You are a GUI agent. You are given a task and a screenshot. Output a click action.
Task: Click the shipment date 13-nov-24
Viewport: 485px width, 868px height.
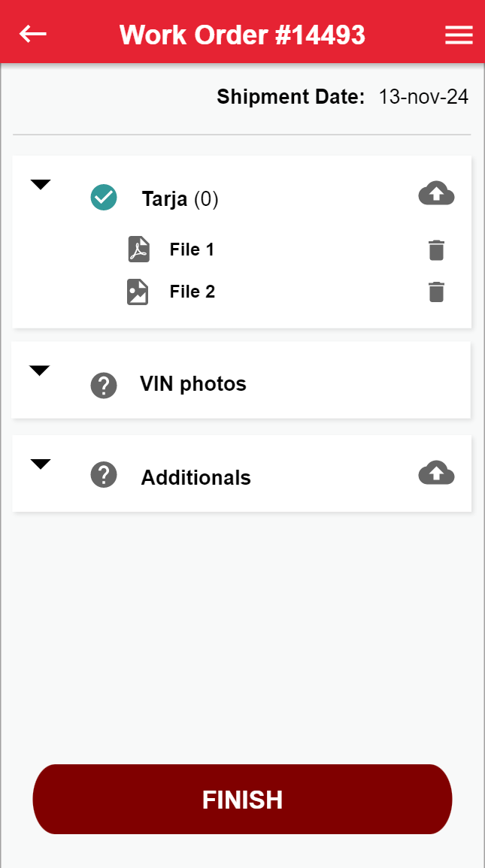pyautogui.click(x=423, y=97)
